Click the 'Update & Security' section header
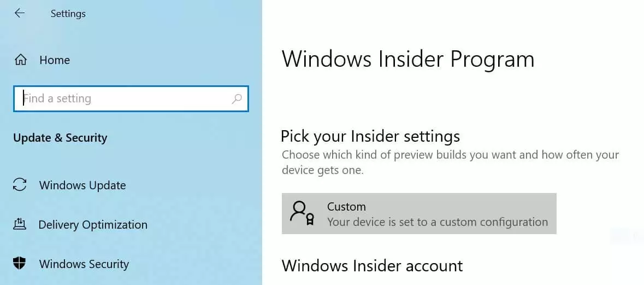The image size is (644, 285). 60,138
